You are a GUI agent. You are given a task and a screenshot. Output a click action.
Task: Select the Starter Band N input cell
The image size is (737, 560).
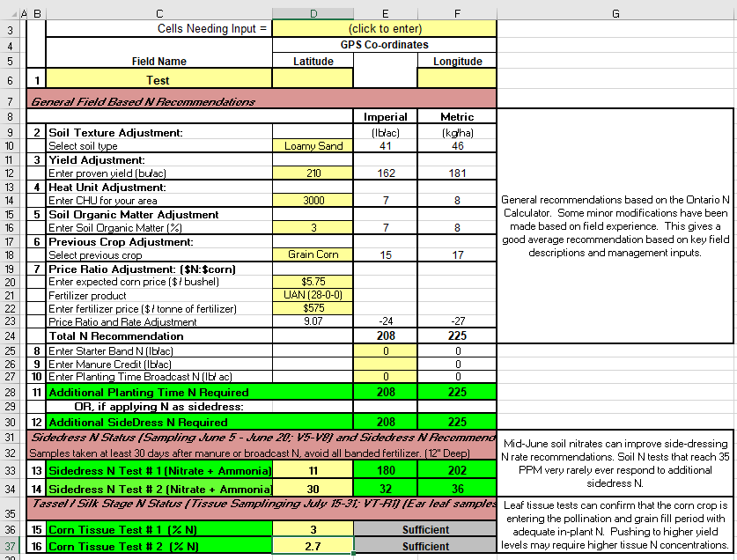386,350
